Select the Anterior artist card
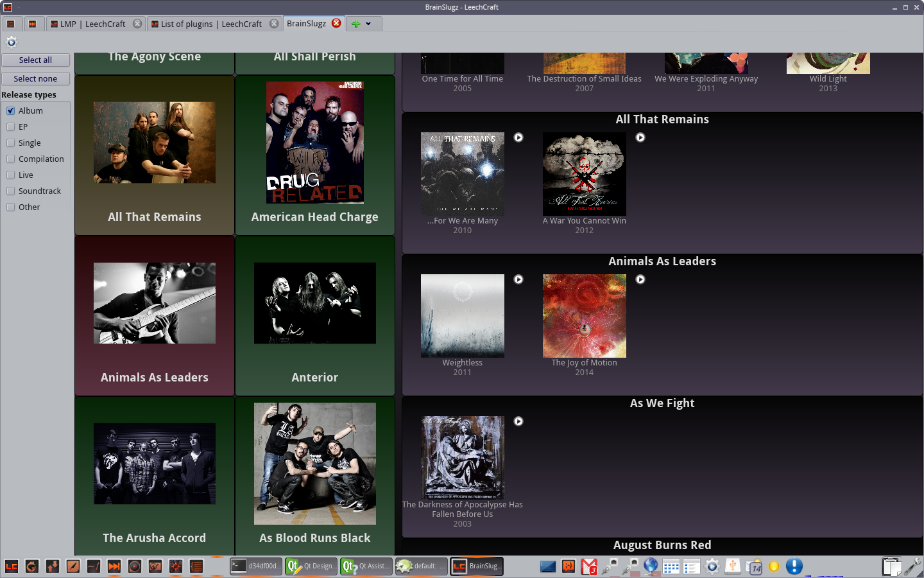Image resolution: width=924 pixels, height=578 pixels. point(315,316)
